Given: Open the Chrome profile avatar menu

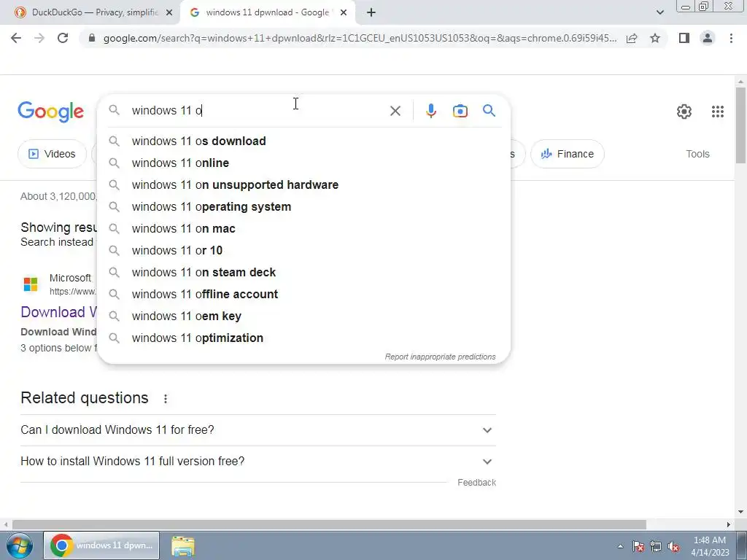Looking at the screenshot, I should (x=708, y=38).
